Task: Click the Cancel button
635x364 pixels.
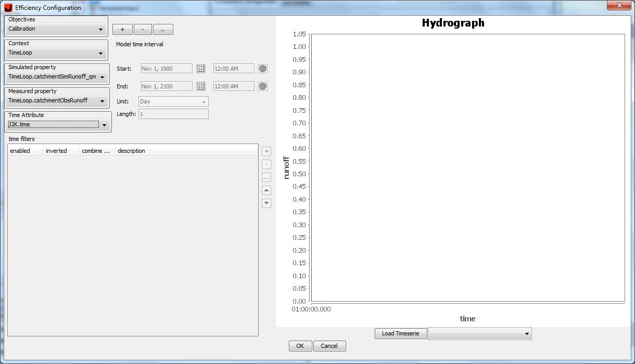Action: tap(329, 346)
